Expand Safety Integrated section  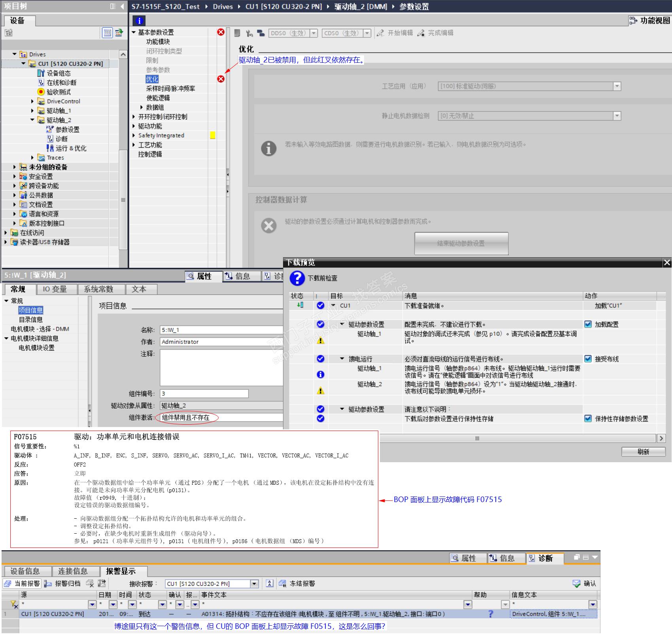tap(134, 135)
